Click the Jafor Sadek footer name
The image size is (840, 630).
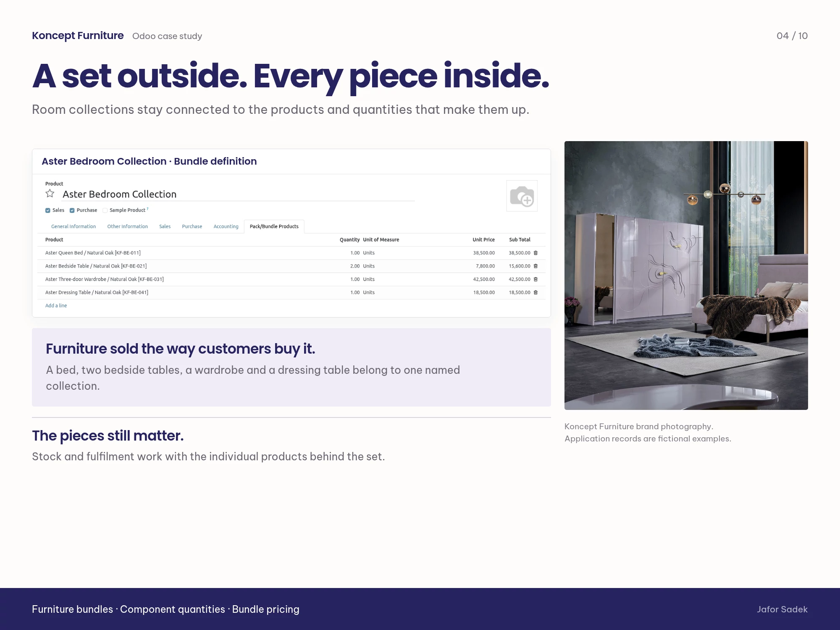782,609
